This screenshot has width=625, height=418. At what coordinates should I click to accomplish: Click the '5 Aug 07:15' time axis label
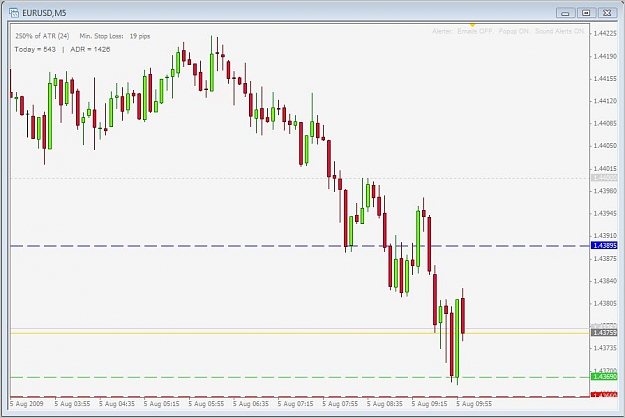[x=295, y=404]
